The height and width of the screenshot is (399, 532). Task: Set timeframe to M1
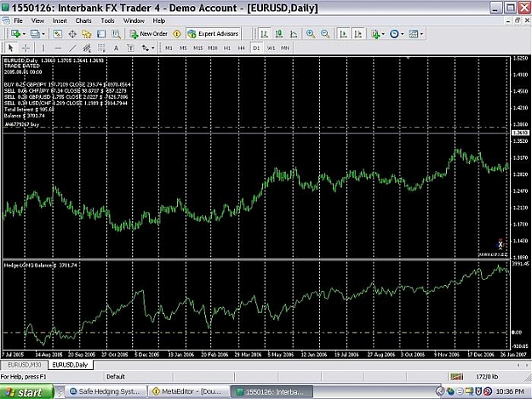pyautogui.click(x=169, y=48)
